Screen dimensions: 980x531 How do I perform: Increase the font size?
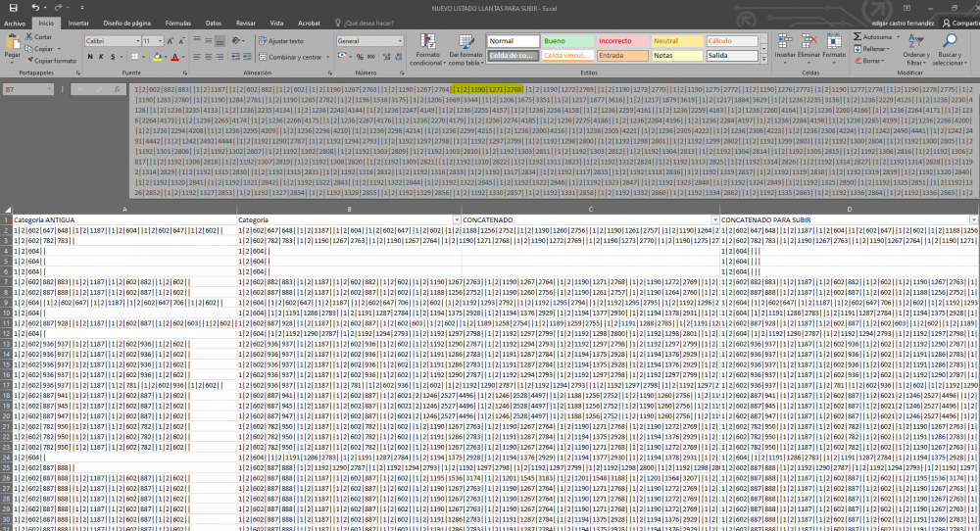tap(171, 40)
